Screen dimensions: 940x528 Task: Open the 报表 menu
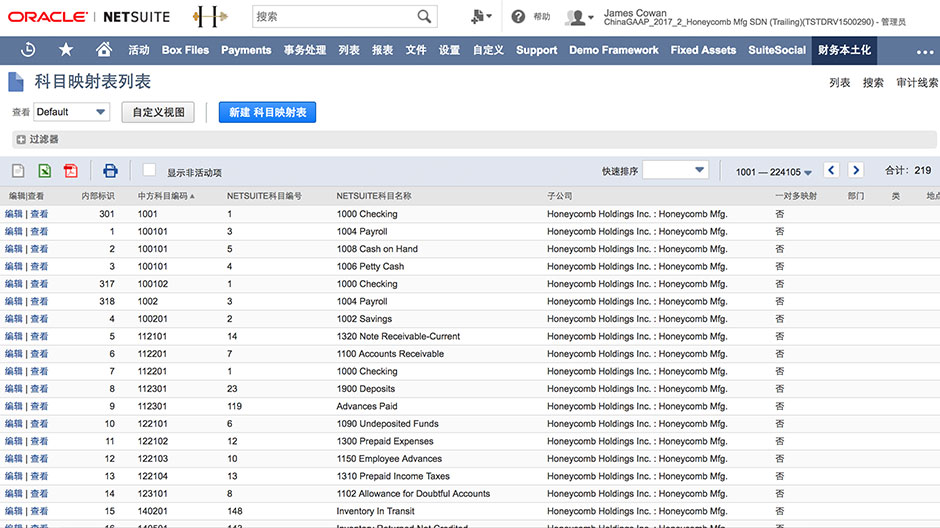(x=382, y=50)
